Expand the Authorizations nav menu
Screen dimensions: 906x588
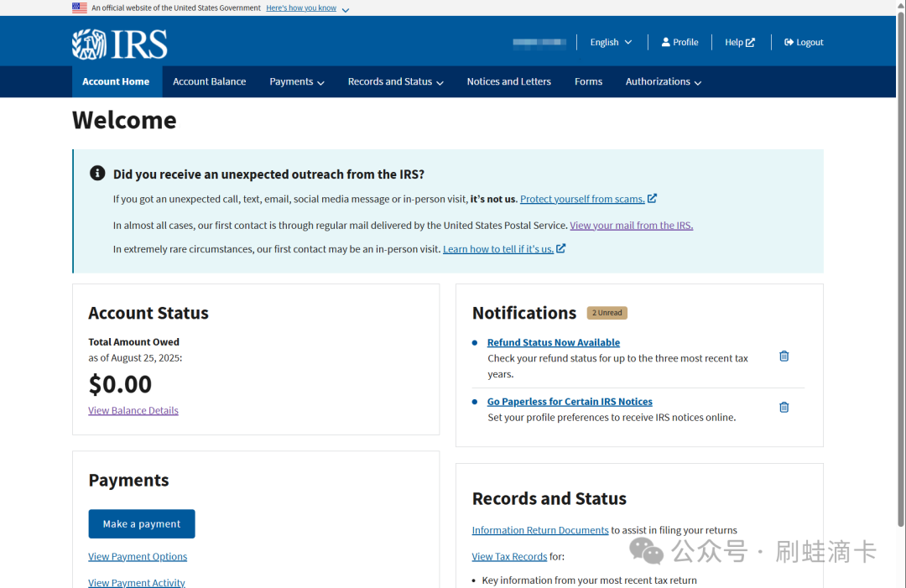[x=663, y=81]
